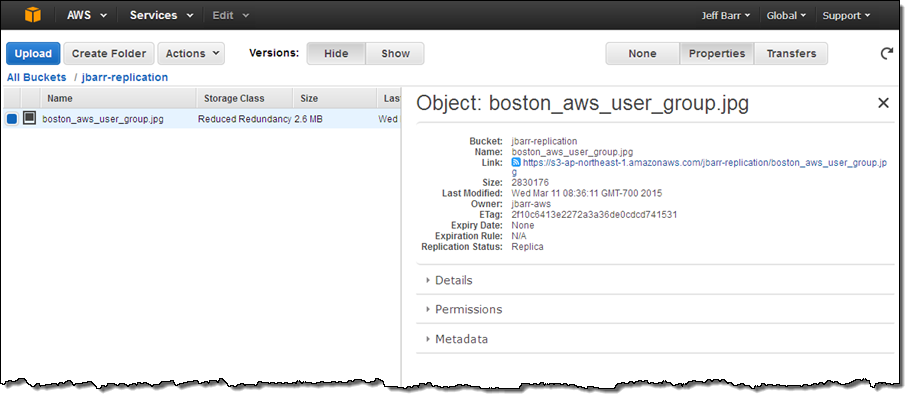Go to All Buckets breadcrumb link

point(37,77)
